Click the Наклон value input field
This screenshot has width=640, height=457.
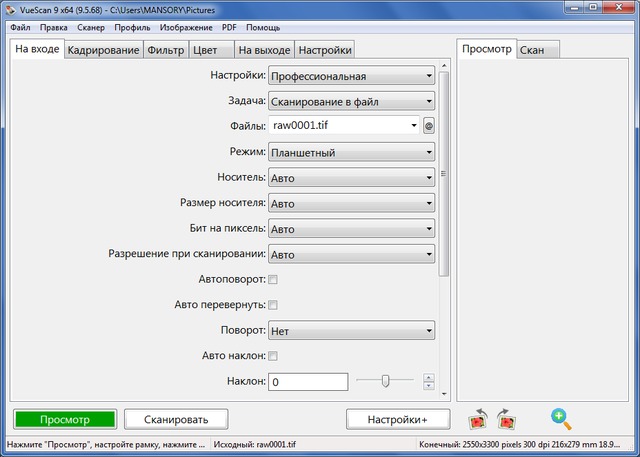[308, 382]
